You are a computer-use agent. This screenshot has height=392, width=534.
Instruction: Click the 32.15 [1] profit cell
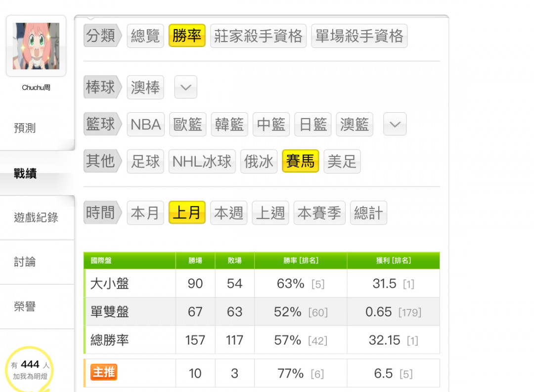coord(394,340)
